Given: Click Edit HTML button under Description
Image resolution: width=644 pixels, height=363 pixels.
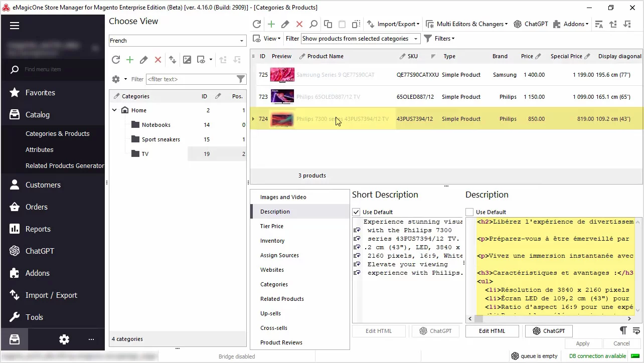Looking at the screenshot, I should [x=492, y=331].
